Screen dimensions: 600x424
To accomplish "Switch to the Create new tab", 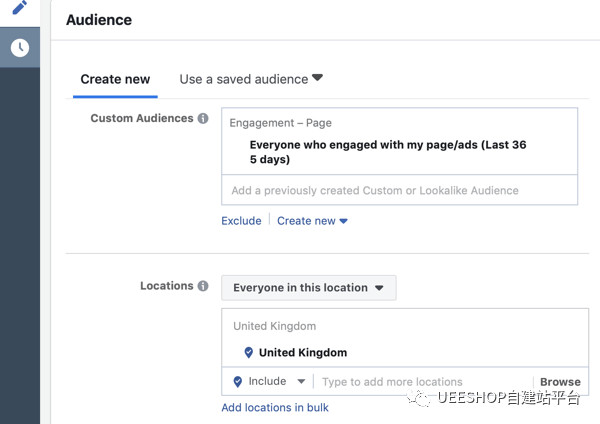I will click(115, 79).
